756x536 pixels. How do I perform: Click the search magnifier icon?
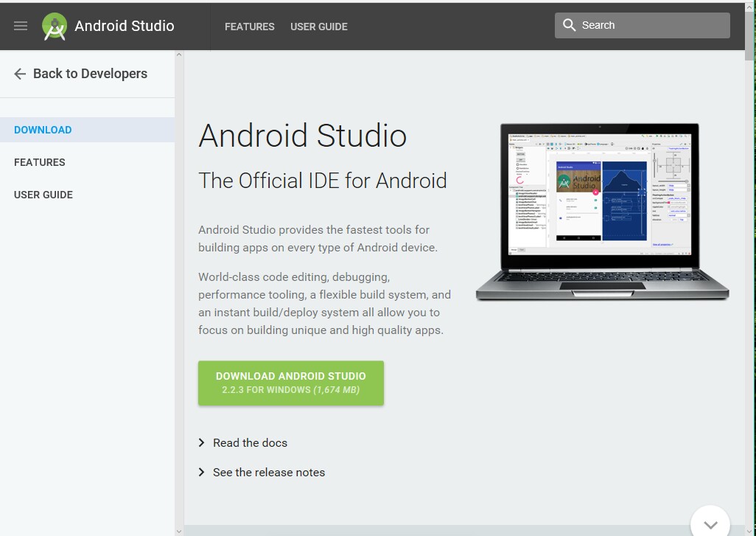tap(569, 25)
